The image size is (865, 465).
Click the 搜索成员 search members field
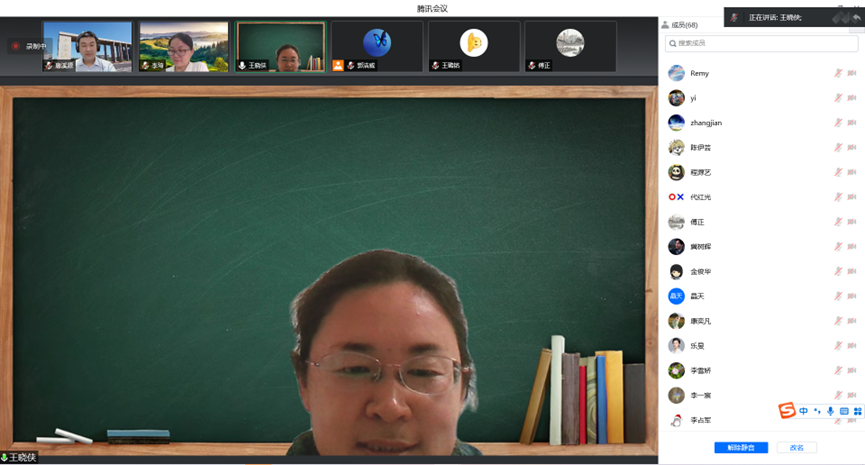tap(763, 43)
